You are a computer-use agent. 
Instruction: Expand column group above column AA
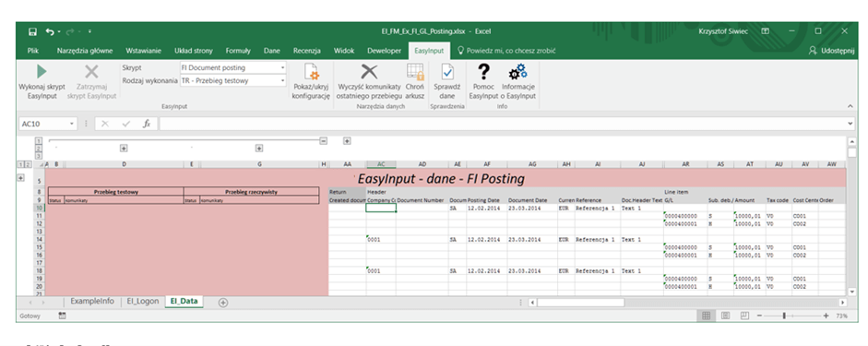click(347, 140)
